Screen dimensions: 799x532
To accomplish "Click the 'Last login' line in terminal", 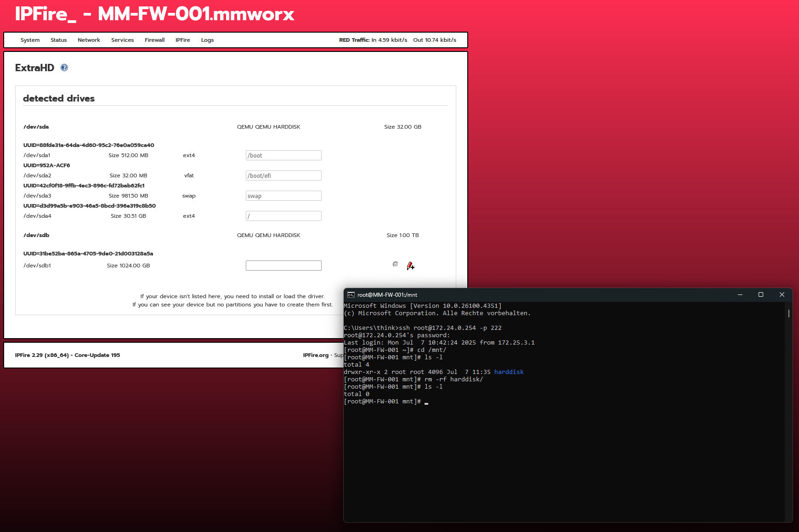I will pos(439,343).
